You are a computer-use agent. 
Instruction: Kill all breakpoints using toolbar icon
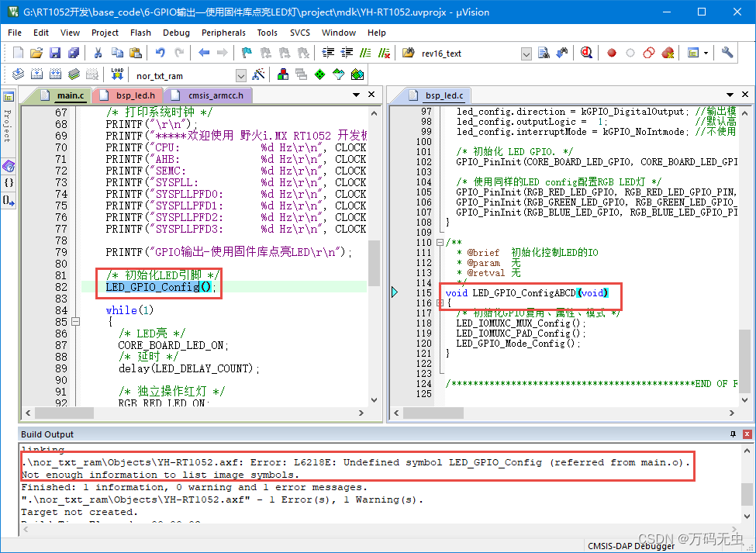668,52
